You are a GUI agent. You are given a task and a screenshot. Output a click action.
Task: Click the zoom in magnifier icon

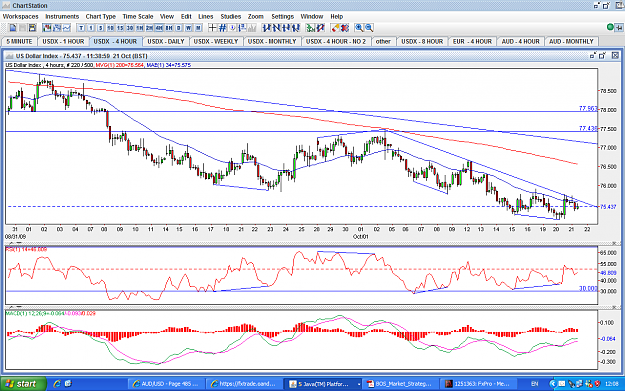pos(359,28)
